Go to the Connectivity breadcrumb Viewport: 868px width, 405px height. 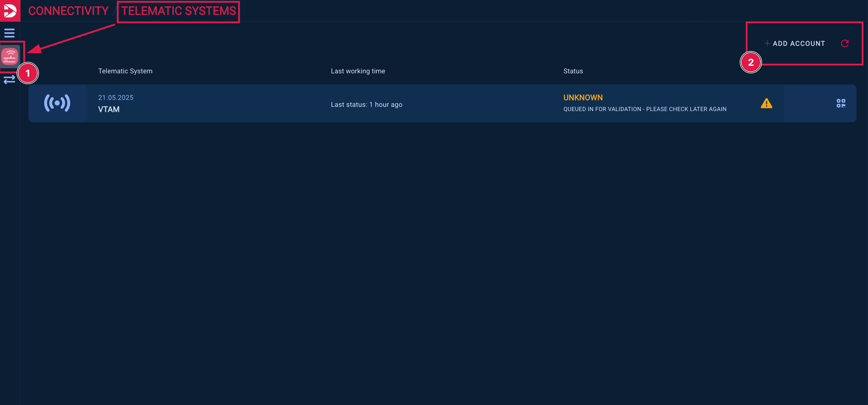pos(69,11)
